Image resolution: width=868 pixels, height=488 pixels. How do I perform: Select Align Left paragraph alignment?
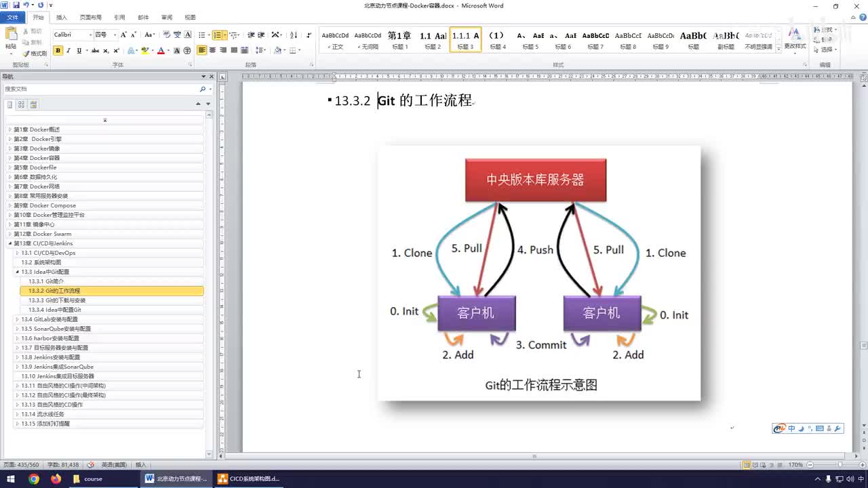click(x=202, y=50)
